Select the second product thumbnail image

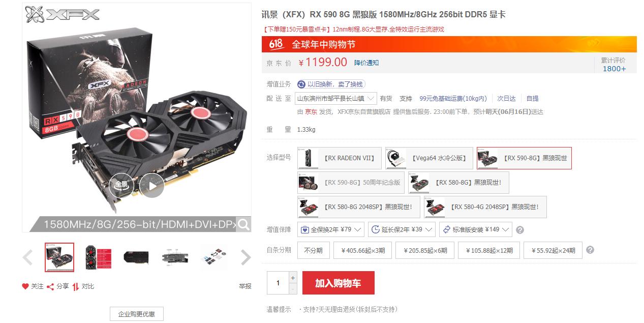click(x=98, y=257)
